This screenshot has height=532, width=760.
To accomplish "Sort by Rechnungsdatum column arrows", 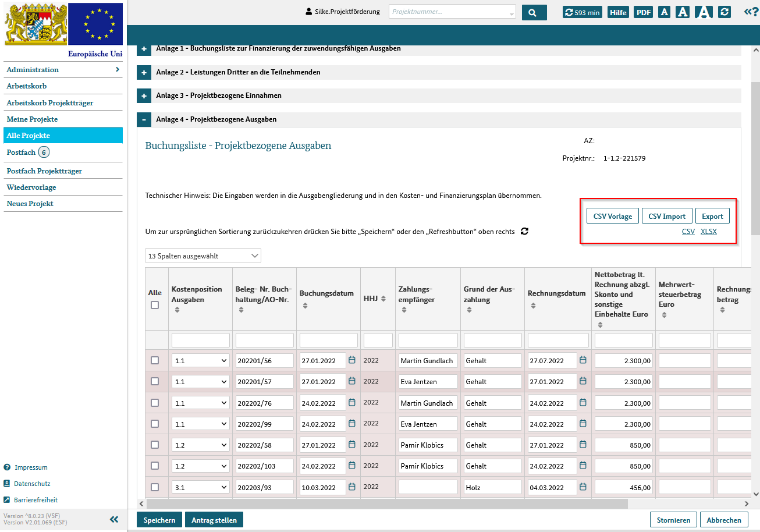I will pos(533,305).
